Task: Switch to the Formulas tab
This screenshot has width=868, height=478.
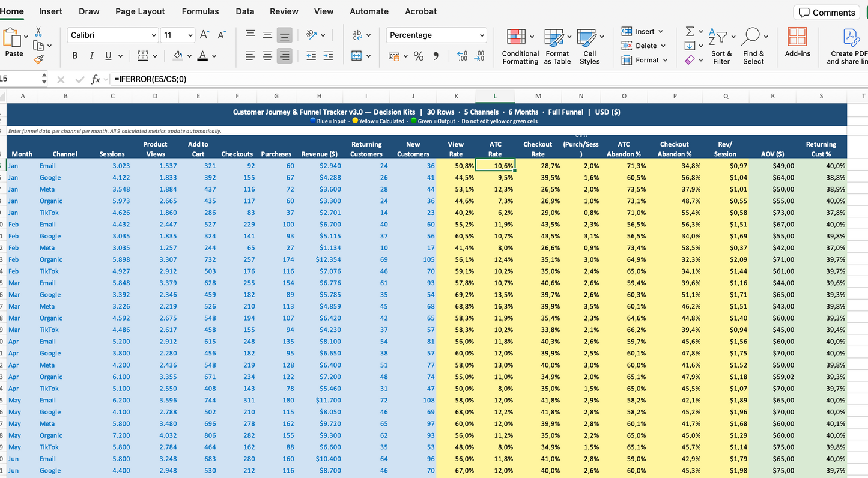Action: click(x=200, y=11)
